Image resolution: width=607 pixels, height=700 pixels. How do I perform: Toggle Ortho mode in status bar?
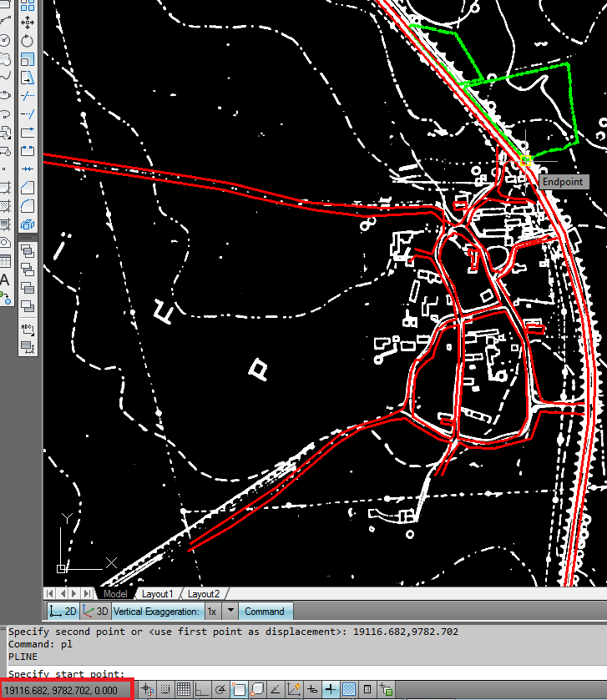202,690
